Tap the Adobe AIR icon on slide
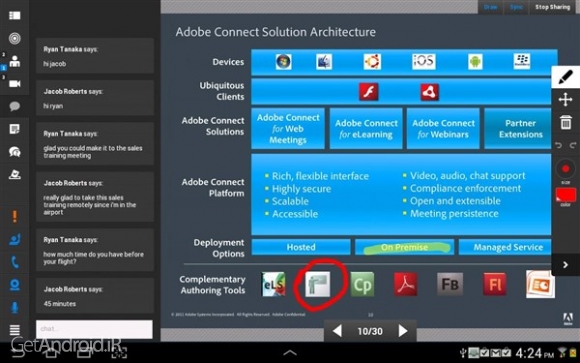This screenshot has height=363, width=580. [x=429, y=92]
